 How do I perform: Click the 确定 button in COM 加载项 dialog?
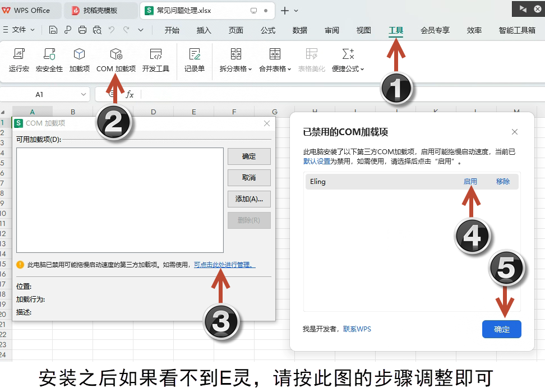click(249, 156)
